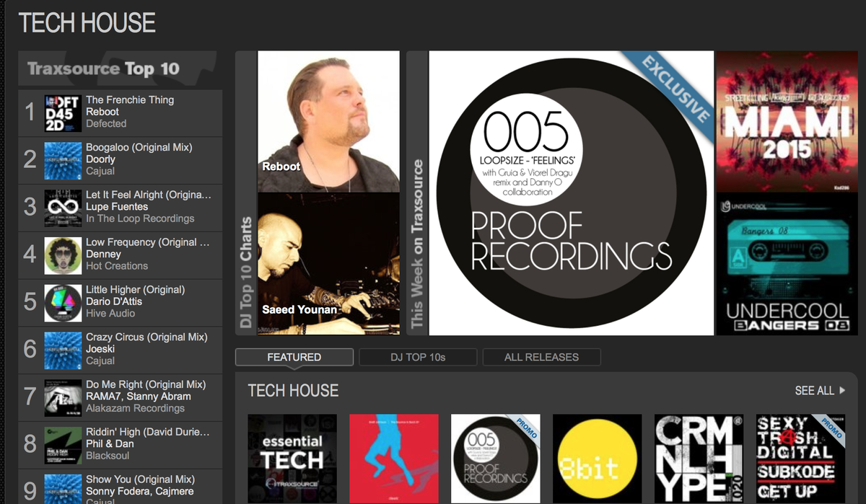Open Doorly artist link
This screenshot has width=866, height=504.
tap(100, 159)
